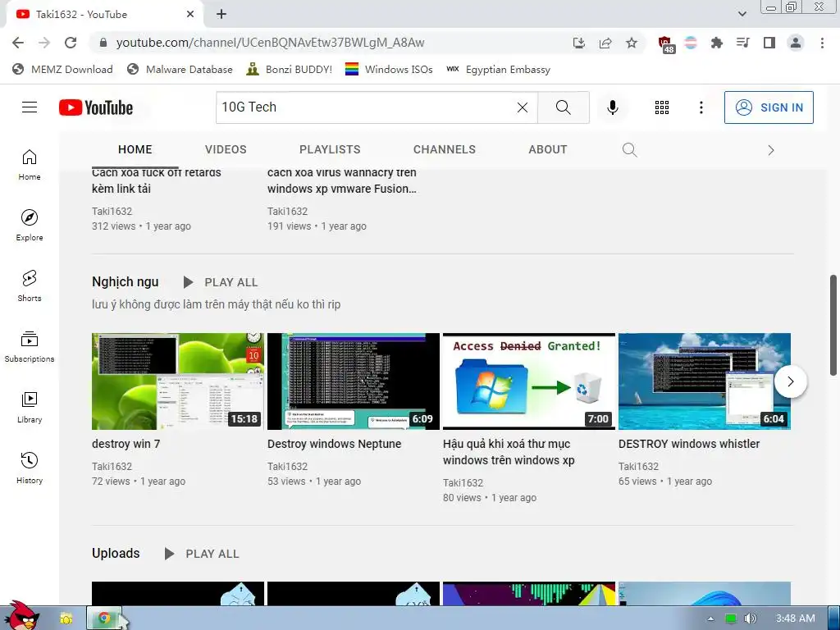Open YouTube settings three-dot menu
This screenshot has width=840, height=630.
point(701,107)
